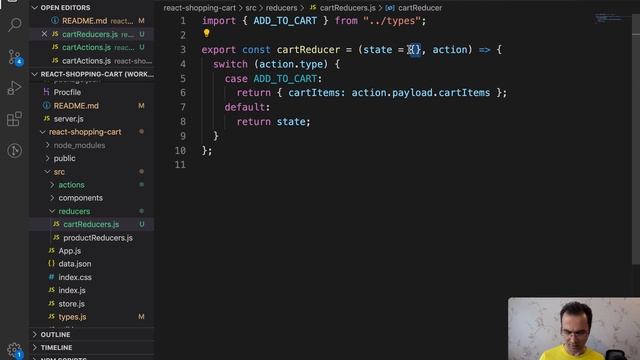Click line number 11 in the gutter
Screen dimensions: 640x360
pos(180,164)
